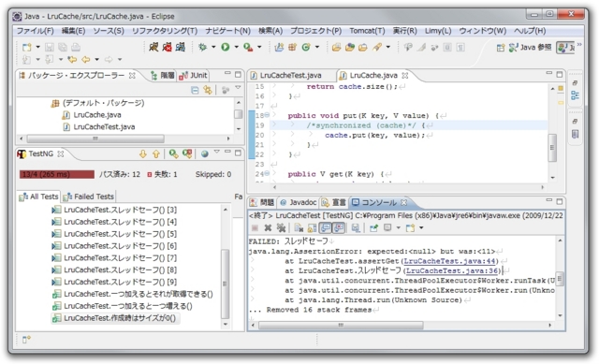This screenshot has height=364, width=599.
Task: Open the LruCacheTest.java:44 stack trace link
Action: [x=449, y=261]
